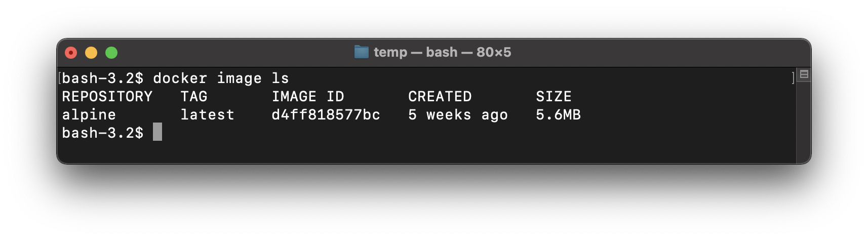Click the image ID d4ff818577bc
The width and height of the screenshot is (868, 239).
[x=326, y=115]
